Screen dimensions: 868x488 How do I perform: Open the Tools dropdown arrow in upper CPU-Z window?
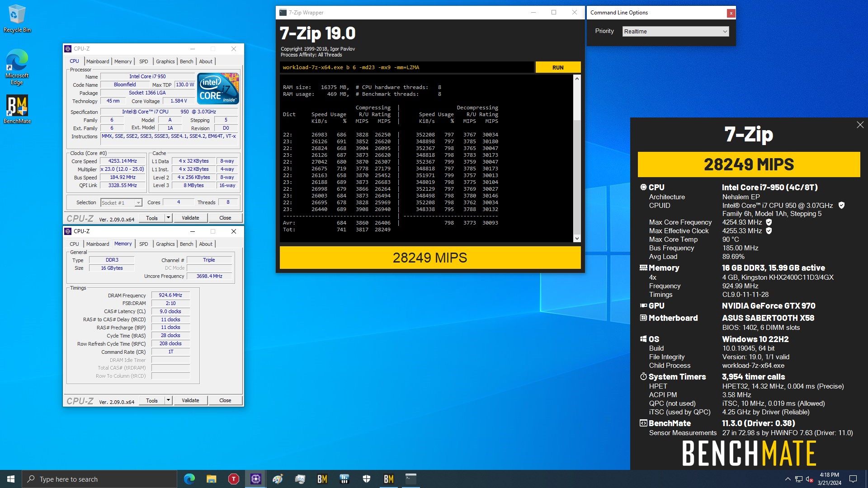pyautogui.click(x=168, y=218)
